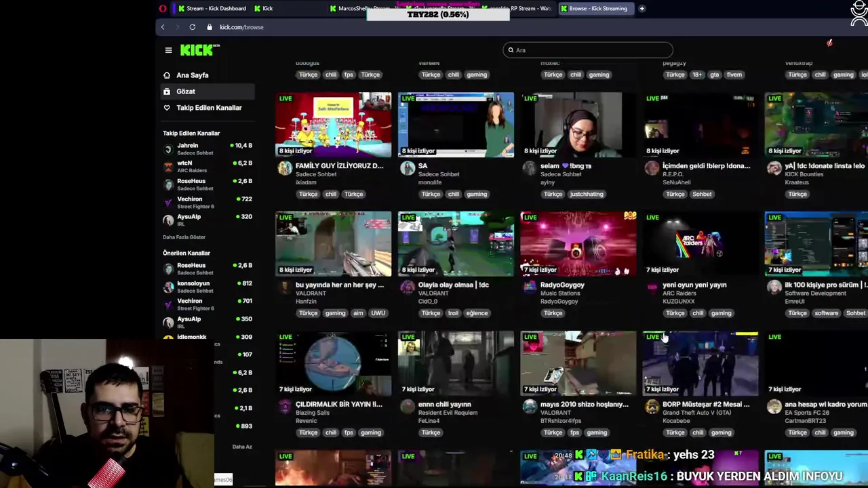This screenshot has height=488, width=868.
Task: Click Revenic channel avatar
Action: coord(285,407)
